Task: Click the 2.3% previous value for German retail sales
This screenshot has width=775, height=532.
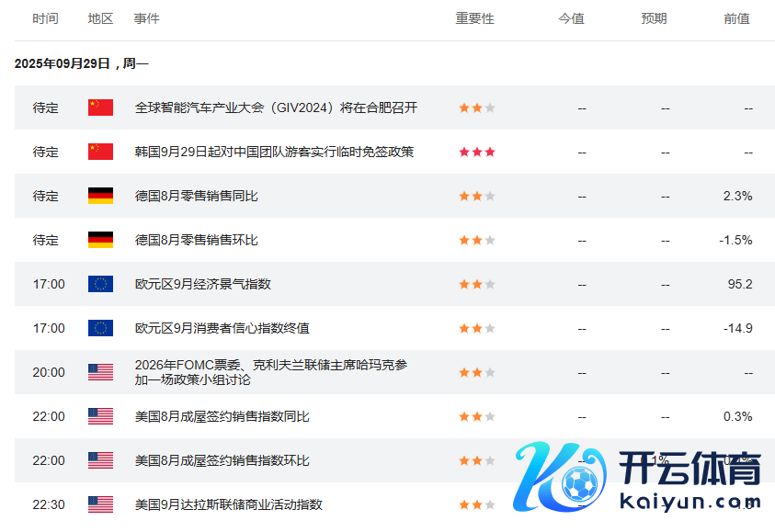Action: [738, 196]
